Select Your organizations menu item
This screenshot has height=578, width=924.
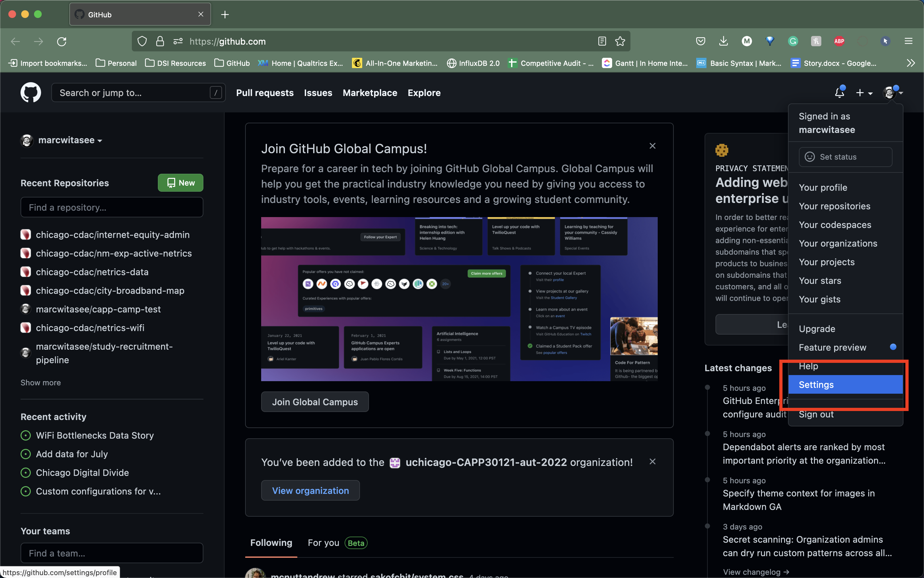[845, 243]
